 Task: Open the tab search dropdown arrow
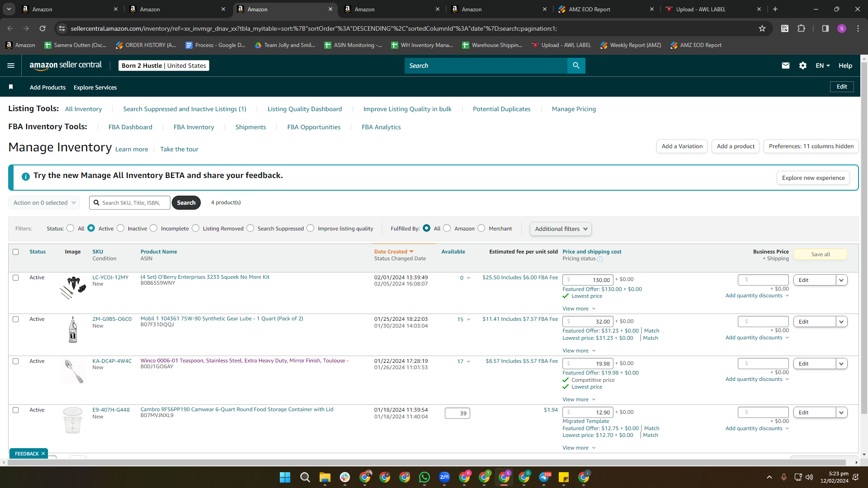click(x=9, y=9)
